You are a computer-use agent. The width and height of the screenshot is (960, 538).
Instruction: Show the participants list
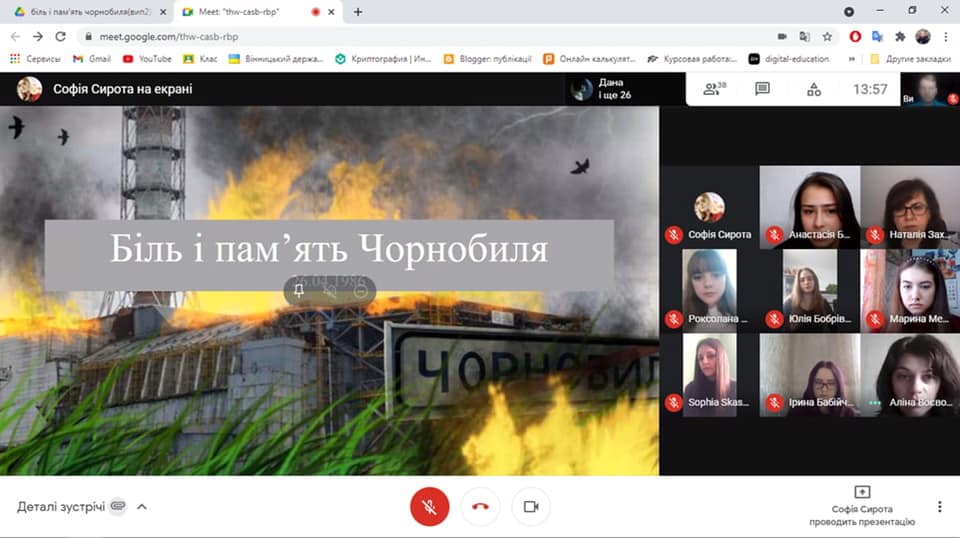click(714, 89)
